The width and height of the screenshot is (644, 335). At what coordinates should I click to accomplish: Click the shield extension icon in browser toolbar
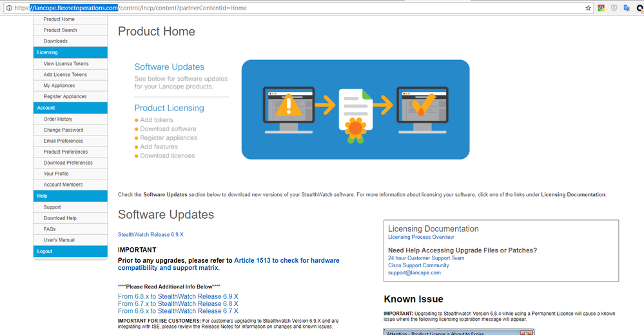click(614, 8)
